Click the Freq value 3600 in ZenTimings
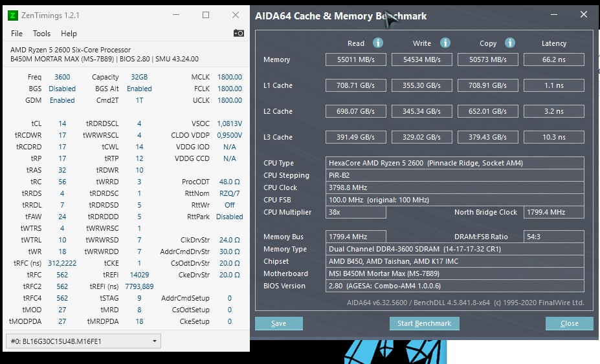Viewport: 600px width, 364px height. click(x=62, y=77)
